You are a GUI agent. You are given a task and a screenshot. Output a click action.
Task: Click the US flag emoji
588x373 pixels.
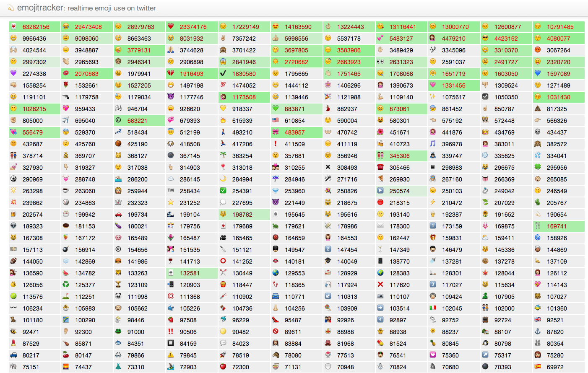[276, 121]
